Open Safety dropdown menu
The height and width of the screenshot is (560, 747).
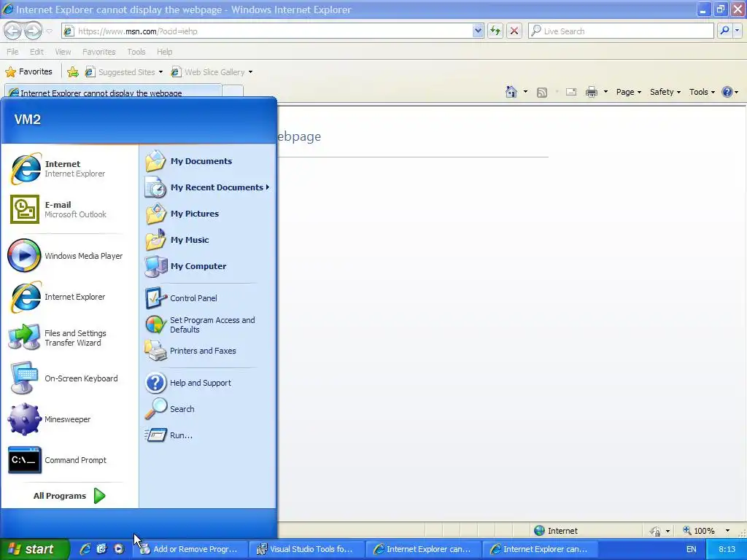pyautogui.click(x=665, y=92)
